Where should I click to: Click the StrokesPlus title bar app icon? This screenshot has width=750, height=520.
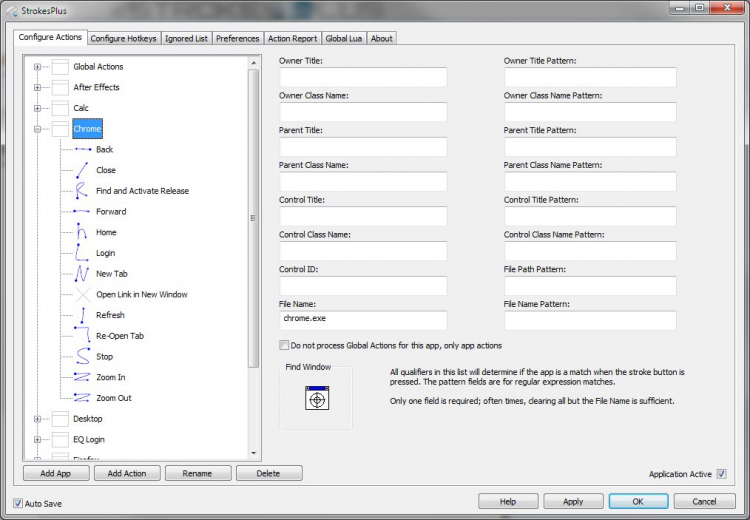coord(12,11)
